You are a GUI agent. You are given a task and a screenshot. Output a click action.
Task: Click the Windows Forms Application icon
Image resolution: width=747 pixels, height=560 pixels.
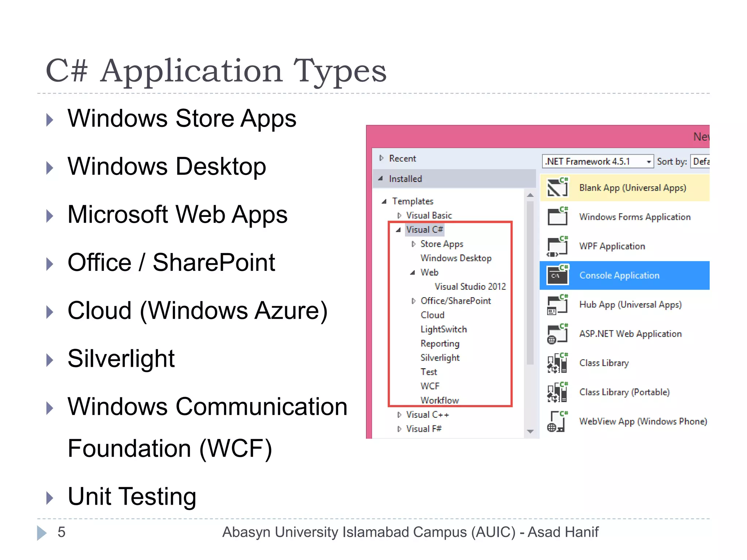click(x=557, y=217)
